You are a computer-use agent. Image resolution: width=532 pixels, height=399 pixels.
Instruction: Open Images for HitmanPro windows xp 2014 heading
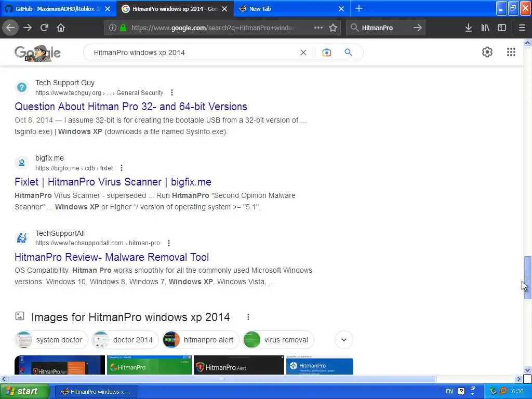(130, 317)
